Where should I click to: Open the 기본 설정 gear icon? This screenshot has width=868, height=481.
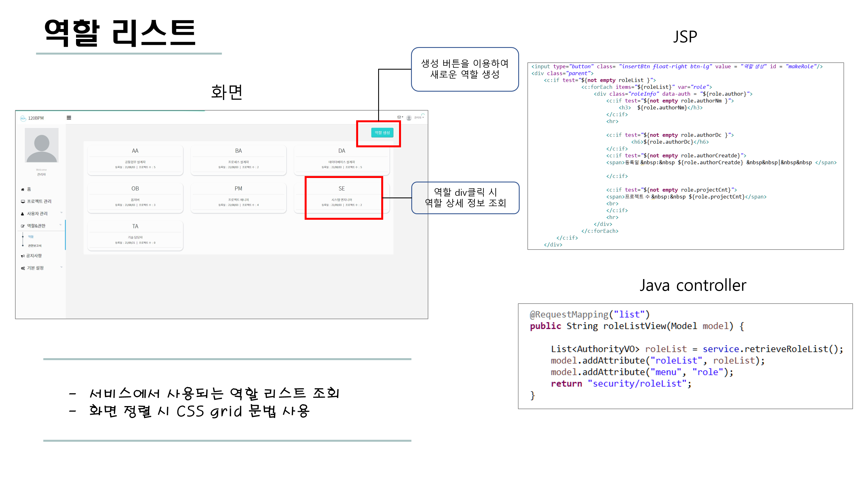click(23, 268)
